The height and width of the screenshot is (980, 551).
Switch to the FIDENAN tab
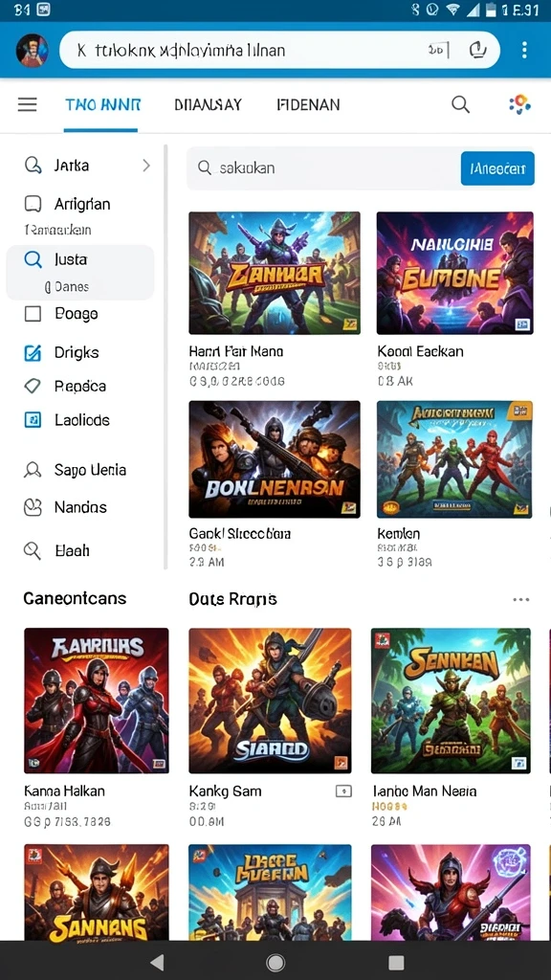pos(309,104)
